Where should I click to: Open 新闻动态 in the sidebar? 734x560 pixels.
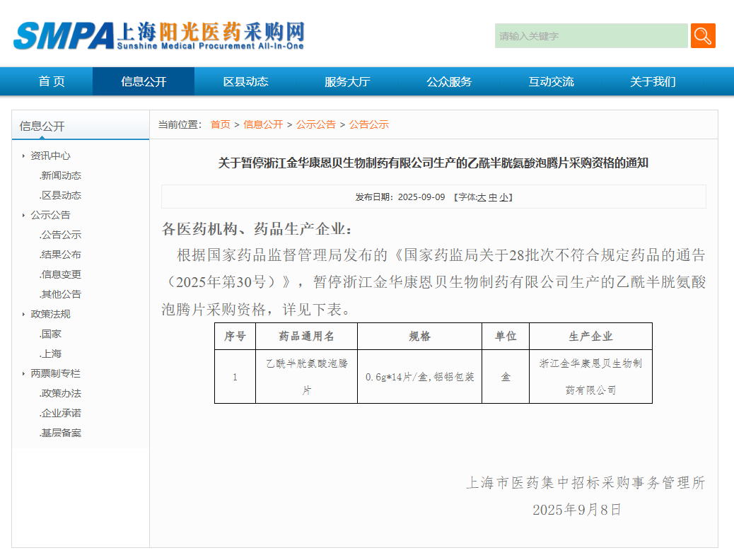(60, 175)
